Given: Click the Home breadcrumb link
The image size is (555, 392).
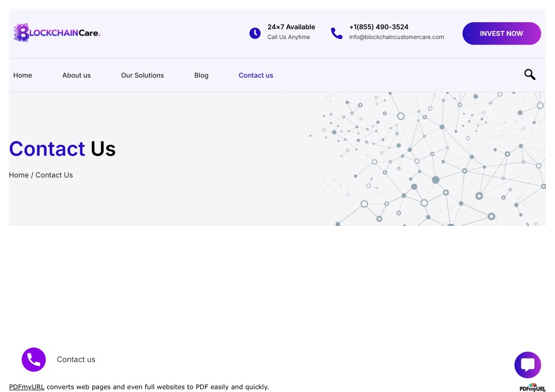Looking at the screenshot, I should pos(19,175).
